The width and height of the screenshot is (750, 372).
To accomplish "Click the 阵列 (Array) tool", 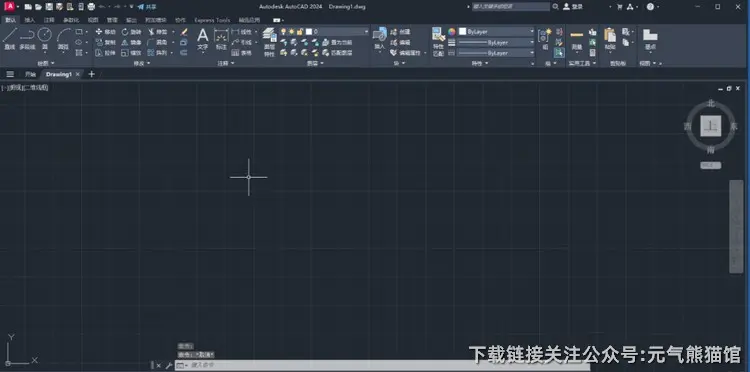I will 158,53.
